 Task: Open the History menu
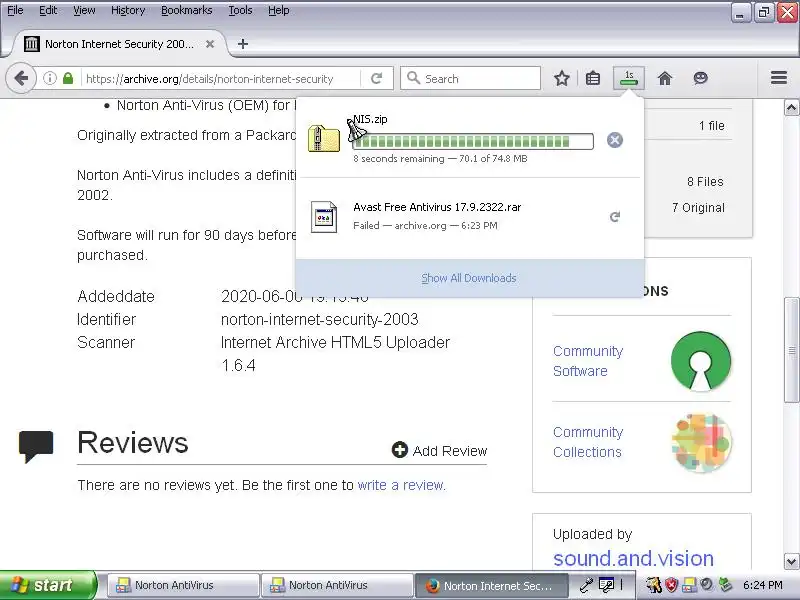(x=128, y=10)
